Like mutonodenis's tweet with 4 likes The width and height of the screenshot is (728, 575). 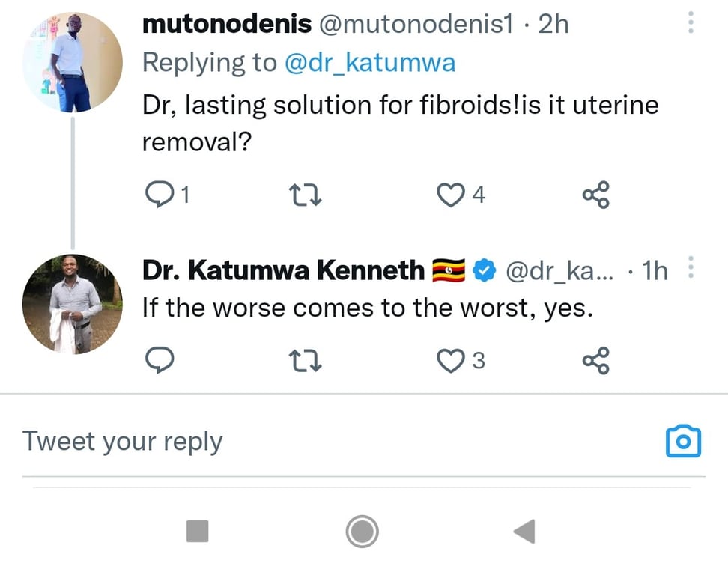point(451,195)
